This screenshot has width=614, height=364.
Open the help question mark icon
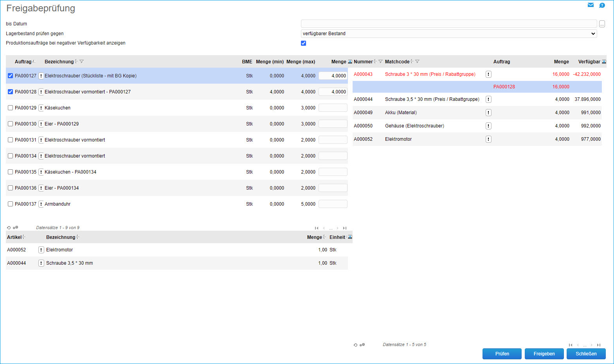[602, 5]
